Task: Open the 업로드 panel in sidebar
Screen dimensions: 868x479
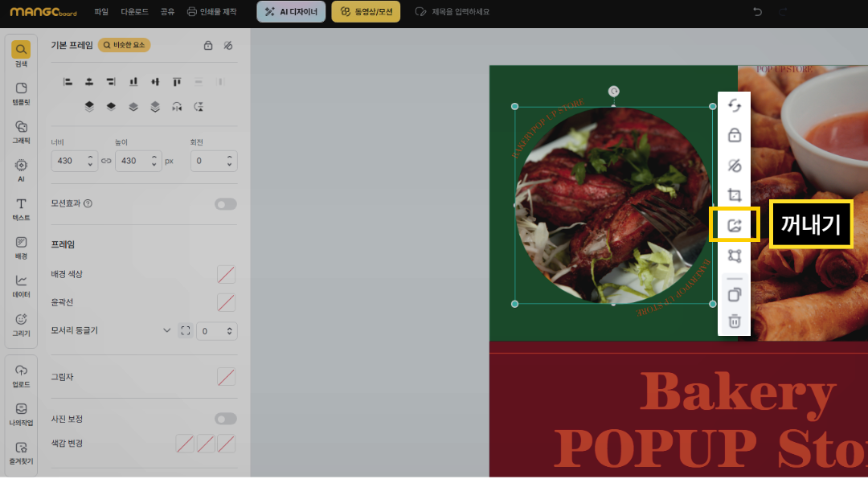Action: pos(22,375)
